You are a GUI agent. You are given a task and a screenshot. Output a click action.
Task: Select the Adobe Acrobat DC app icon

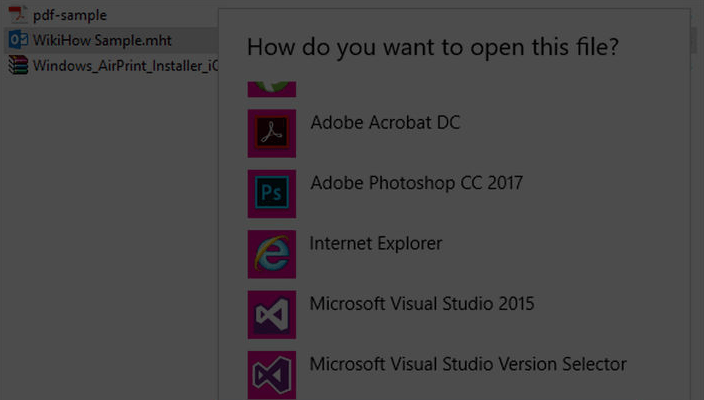(272, 133)
